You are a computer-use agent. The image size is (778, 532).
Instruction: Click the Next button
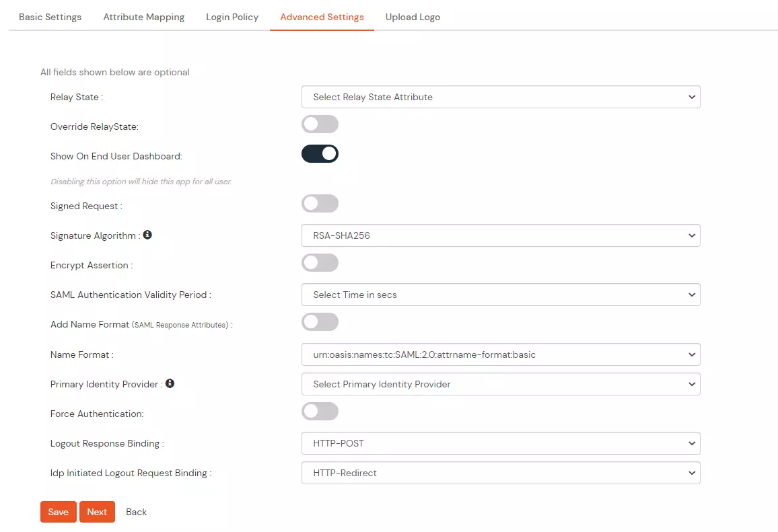(97, 511)
